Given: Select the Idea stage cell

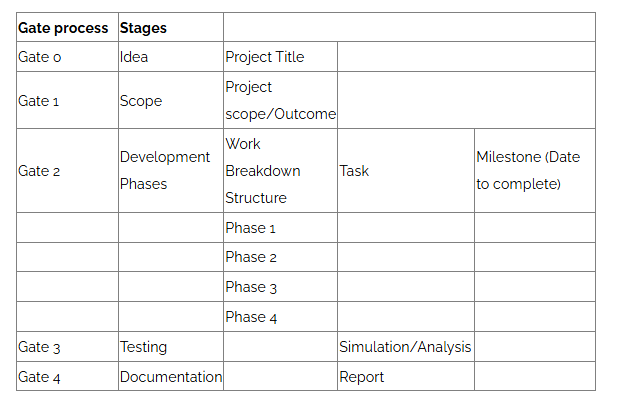Looking at the screenshot, I should [x=171, y=57].
